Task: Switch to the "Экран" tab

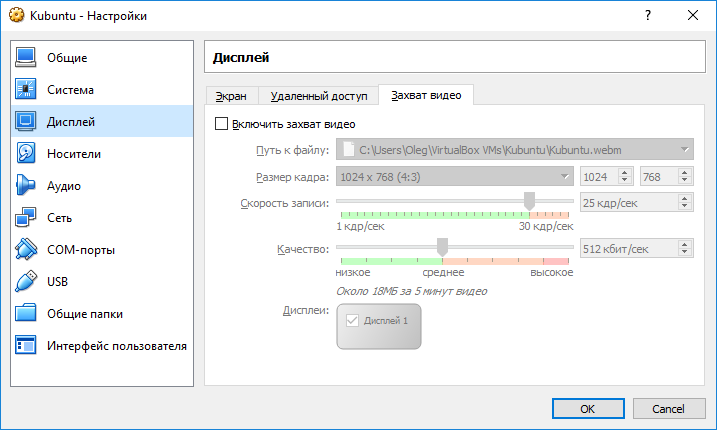Action: (x=231, y=96)
